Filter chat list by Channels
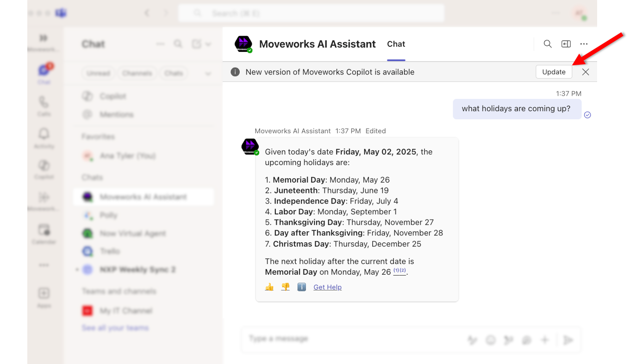 137,73
